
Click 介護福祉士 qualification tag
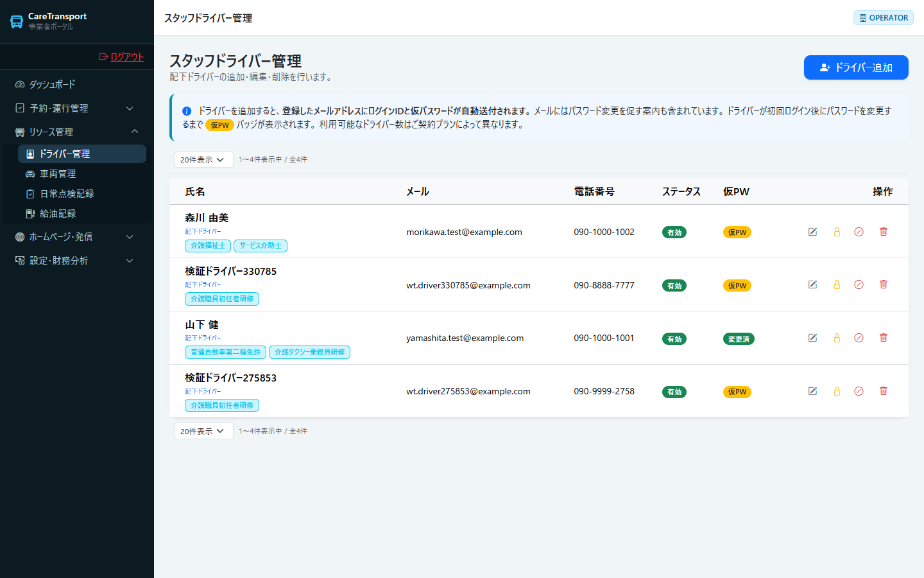(x=208, y=245)
